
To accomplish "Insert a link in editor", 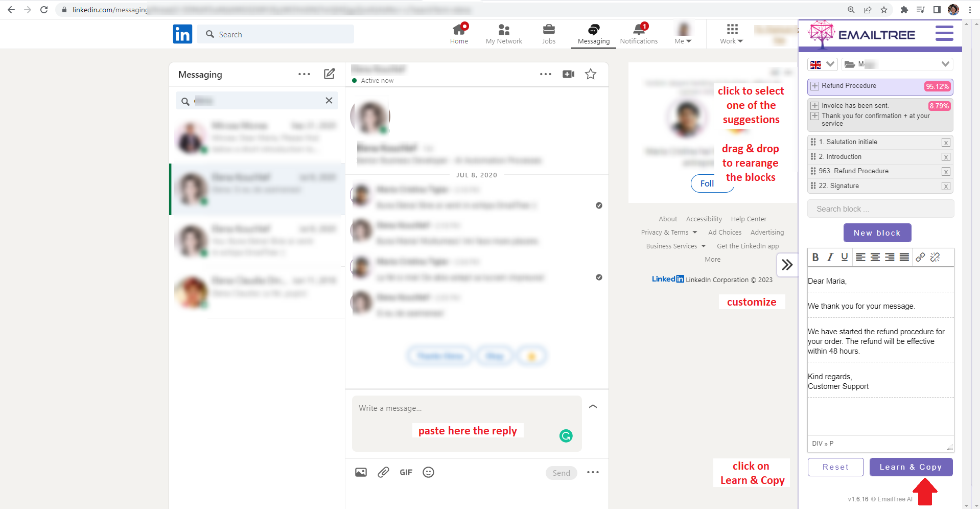I will (920, 257).
